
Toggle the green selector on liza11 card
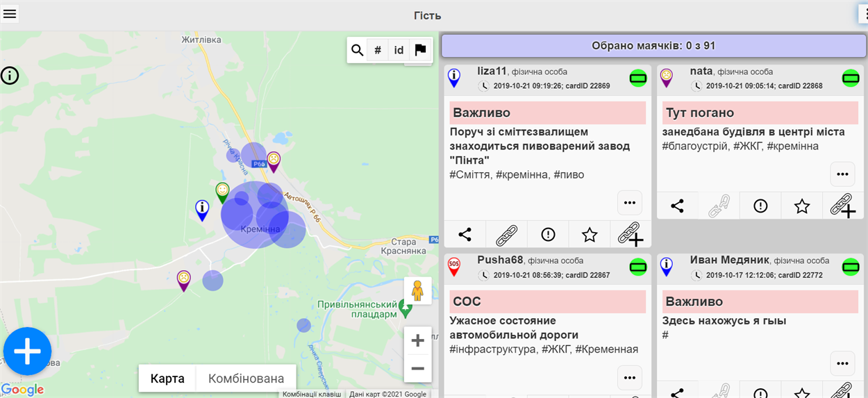pos(637,78)
